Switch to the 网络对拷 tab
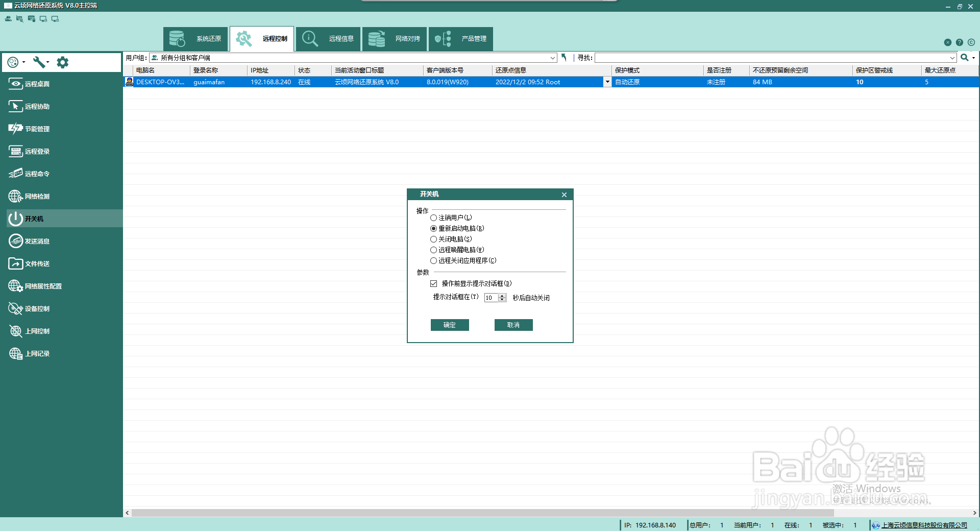Screen dimensions: 980x531 (x=395, y=39)
